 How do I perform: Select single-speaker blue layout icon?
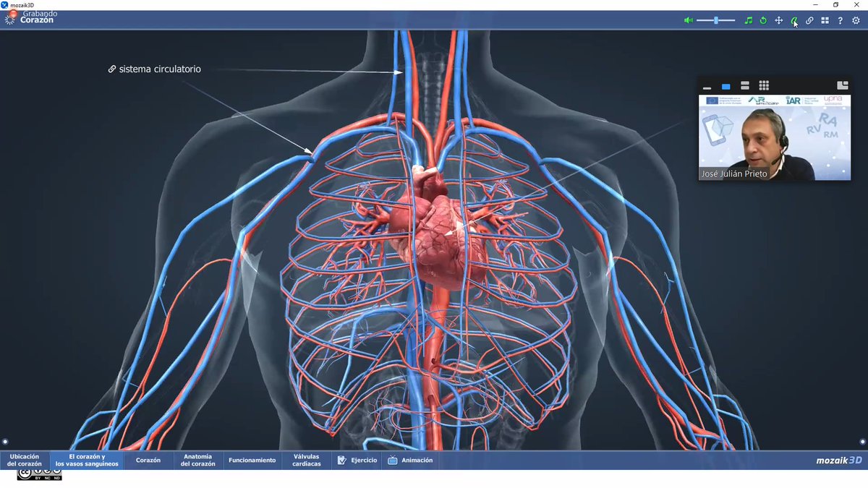click(726, 86)
